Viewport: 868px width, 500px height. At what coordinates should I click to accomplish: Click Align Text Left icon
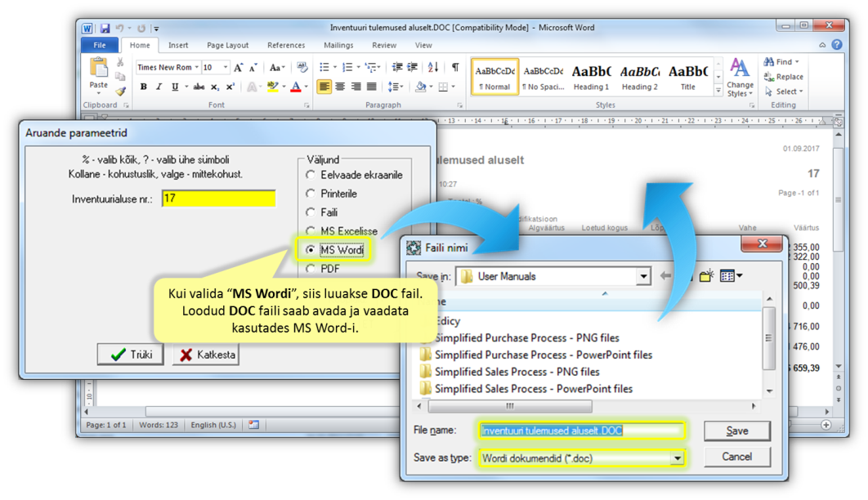coord(324,87)
